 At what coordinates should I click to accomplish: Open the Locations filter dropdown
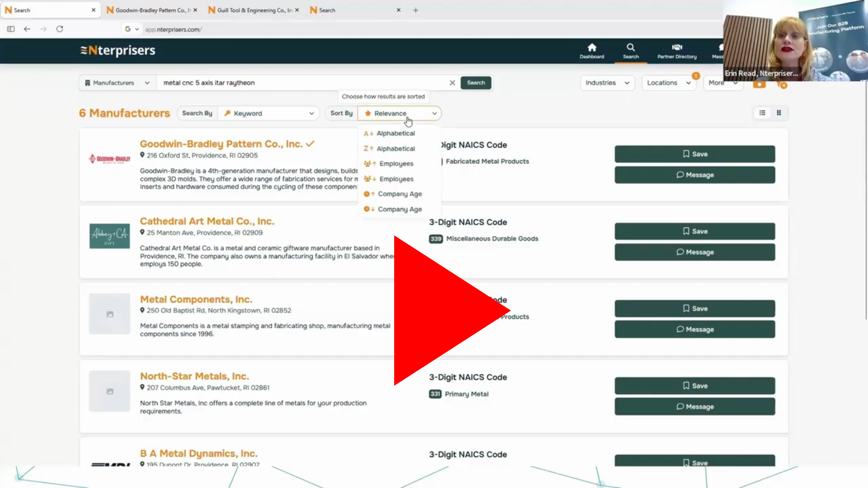coord(669,83)
